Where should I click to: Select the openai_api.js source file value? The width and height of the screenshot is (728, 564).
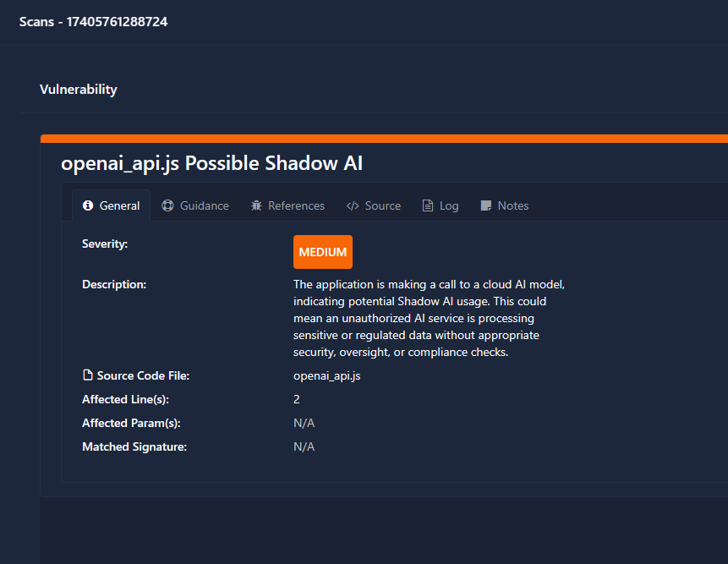click(327, 376)
